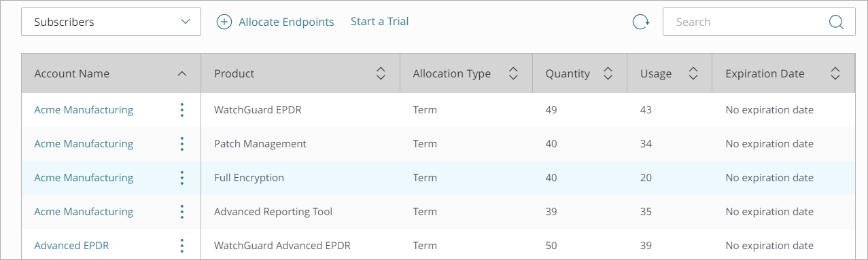Click Term in the WatchGuard EPDR row
Viewport: 868px width, 260px height.
(x=425, y=109)
